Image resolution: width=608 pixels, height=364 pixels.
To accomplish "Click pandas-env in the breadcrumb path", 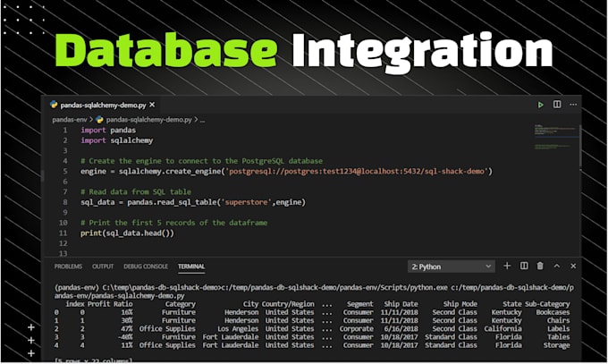I will (69, 118).
